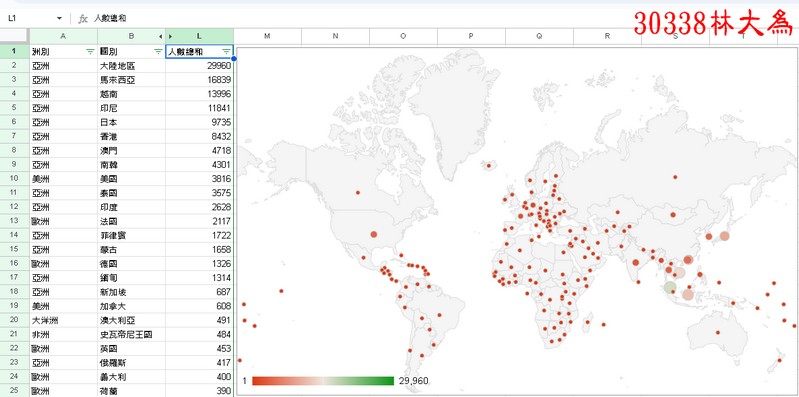Image resolution: width=799 pixels, height=397 pixels.
Task: Select row 20 header
Action: coord(14,320)
